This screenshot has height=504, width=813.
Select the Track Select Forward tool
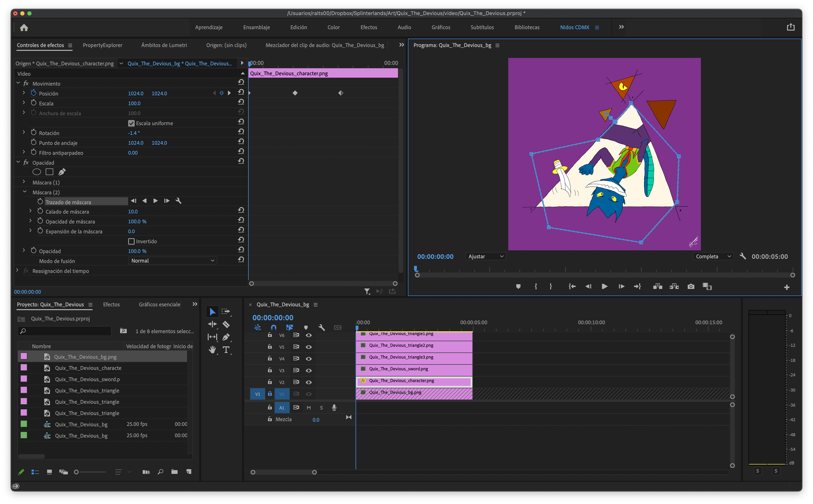[226, 312]
